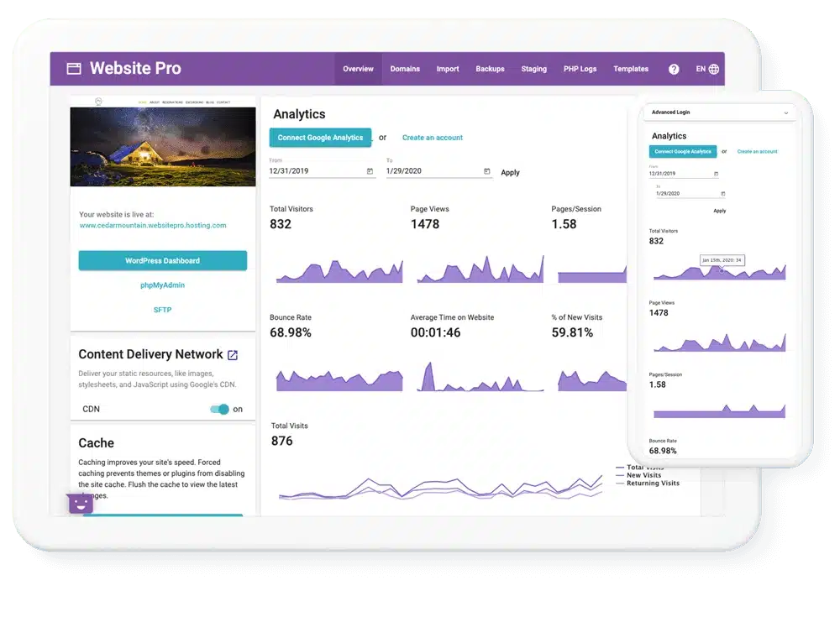The width and height of the screenshot is (840, 617).
Task: Open the EN language selector
Action: tap(701, 69)
